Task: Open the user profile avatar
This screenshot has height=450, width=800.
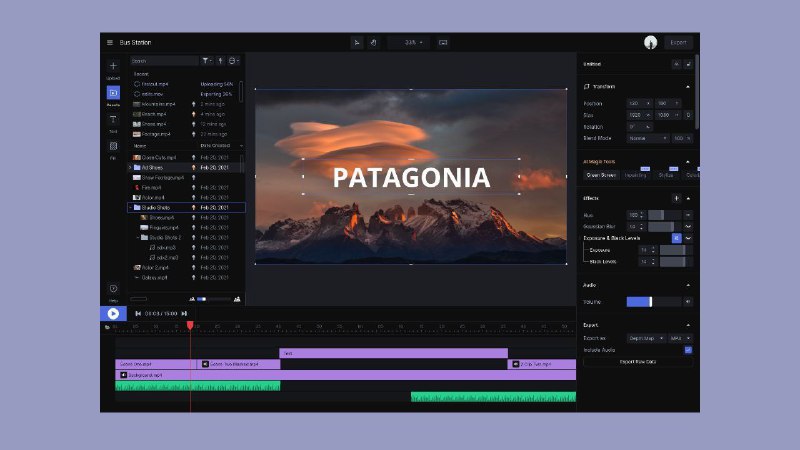Action: (x=650, y=42)
